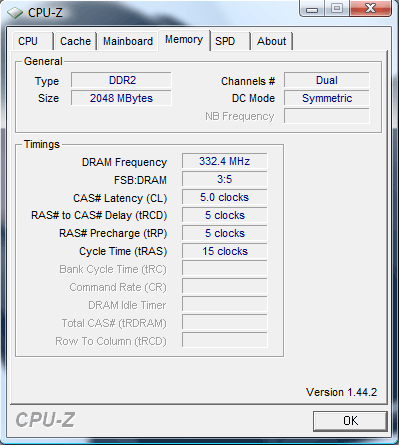Click the tRCD value field of 5 clocks
This screenshot has height=445, width=399.
click(x=225, y=215)
